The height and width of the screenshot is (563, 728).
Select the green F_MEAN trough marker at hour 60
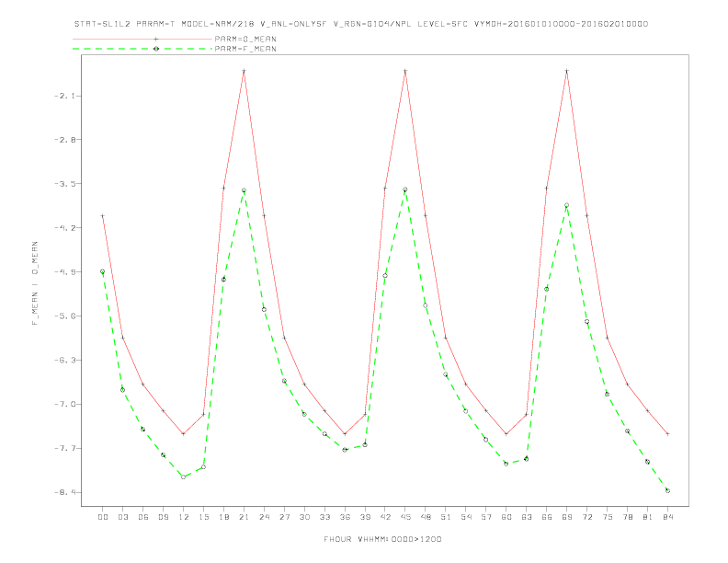(506, 464)
